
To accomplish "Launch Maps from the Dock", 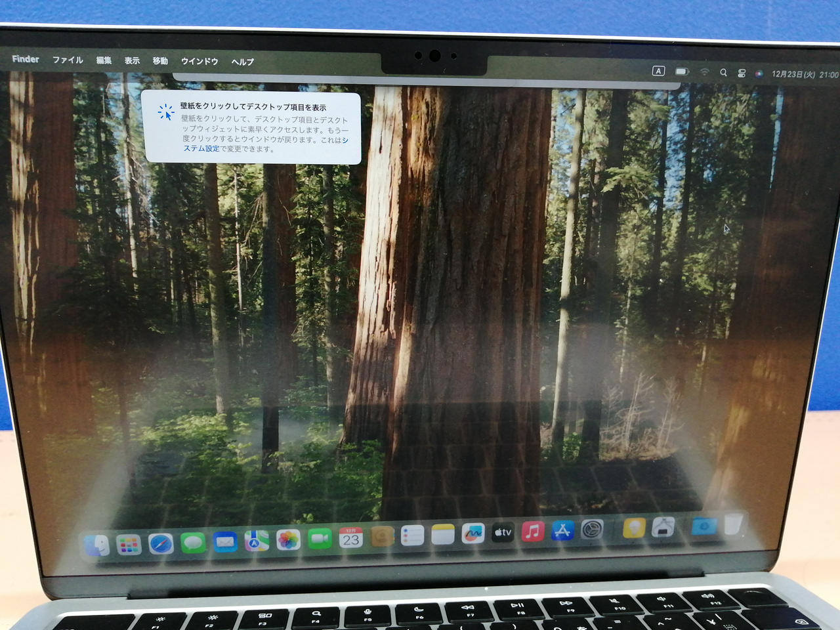I will (257, 541).
